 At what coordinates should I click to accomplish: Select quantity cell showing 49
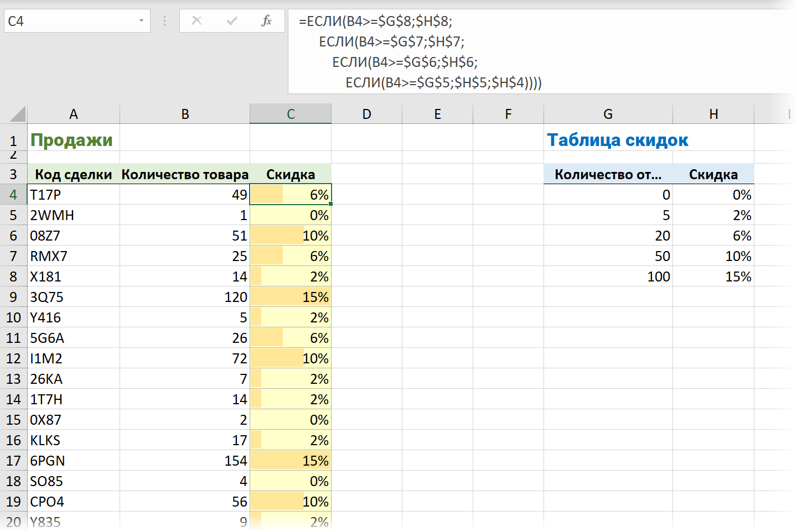tap(185, 195)
